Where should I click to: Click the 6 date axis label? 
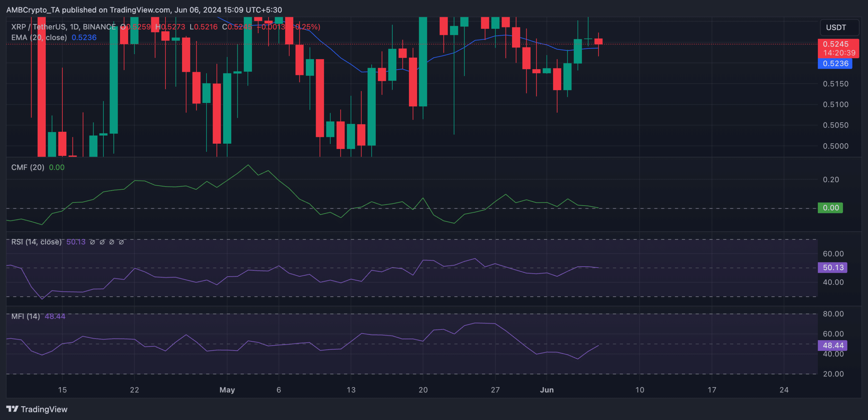[279, 390]
